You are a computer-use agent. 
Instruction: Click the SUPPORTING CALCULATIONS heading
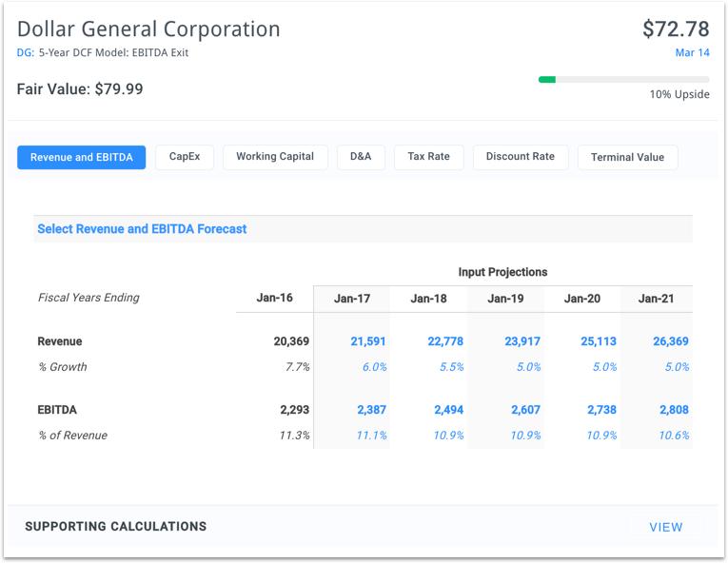(116, 526)
